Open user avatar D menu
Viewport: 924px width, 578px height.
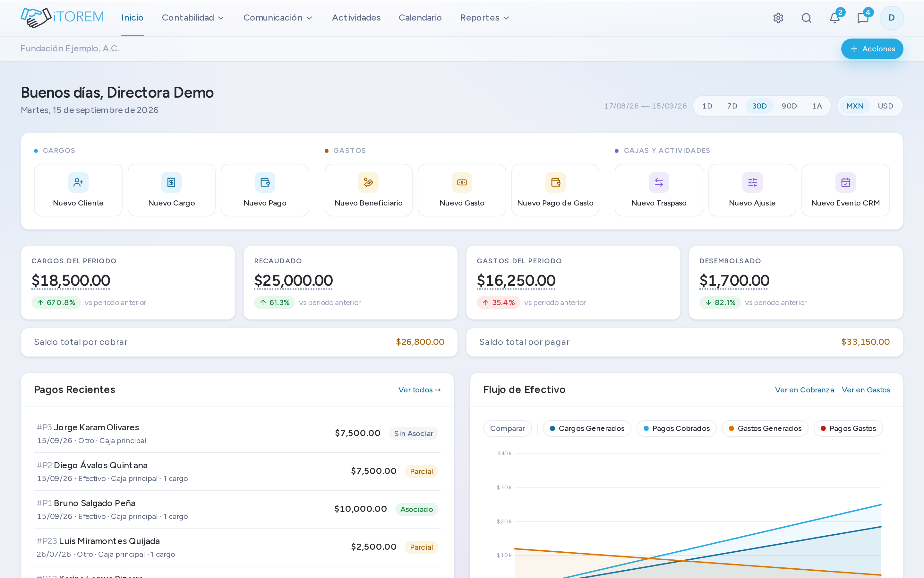click(892, 18)
